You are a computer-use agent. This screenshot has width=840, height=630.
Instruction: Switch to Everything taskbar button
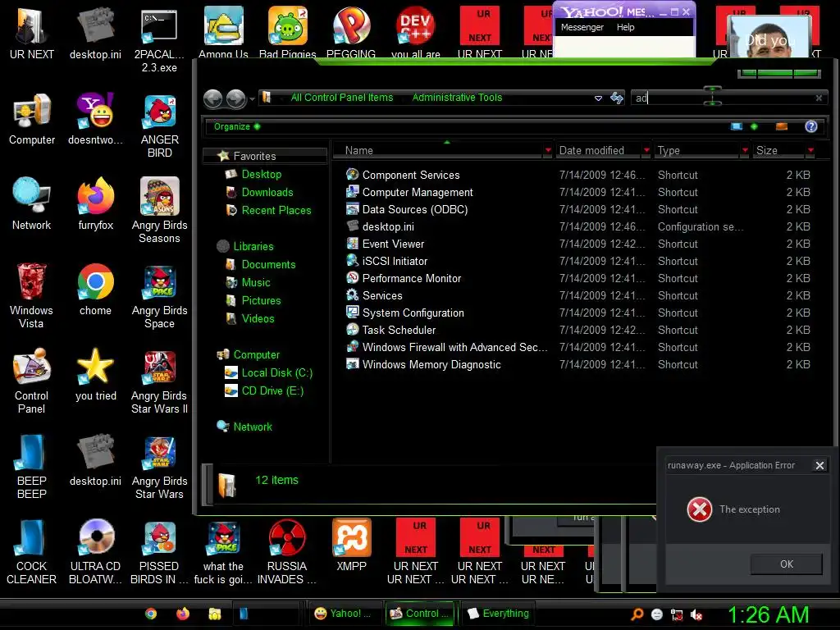498,614
